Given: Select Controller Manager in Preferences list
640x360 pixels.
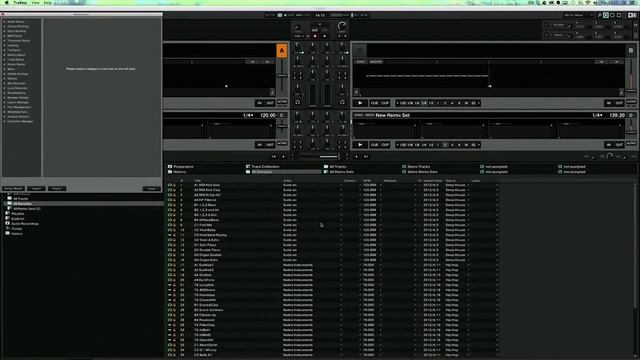Looking at the screenshot, I should click(x=20, y=121).
